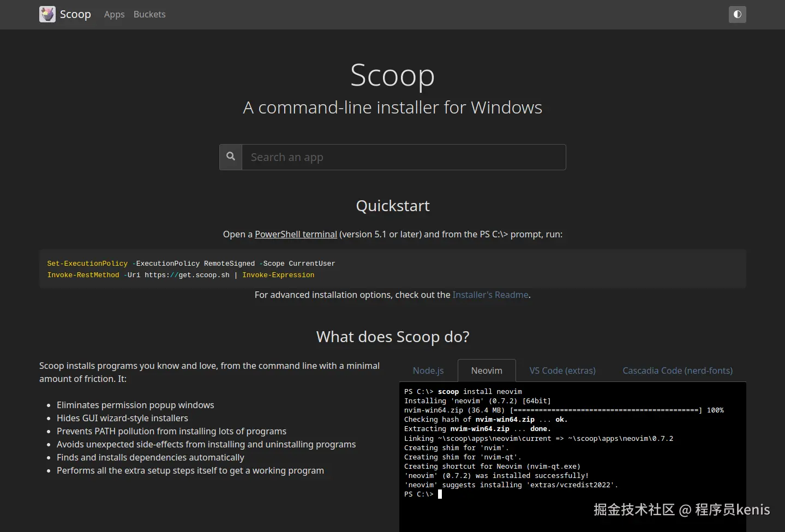This screenshot has height=532, width=785.
Task: Click the Checking hash terminal line
Action: click(x=486, y=420)
